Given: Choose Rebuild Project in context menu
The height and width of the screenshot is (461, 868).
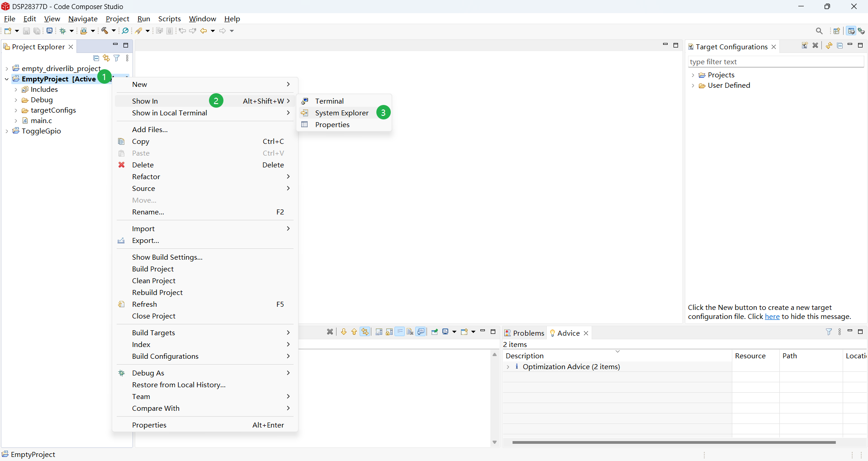Looking at the screenshot, I should tap(157, 293).
